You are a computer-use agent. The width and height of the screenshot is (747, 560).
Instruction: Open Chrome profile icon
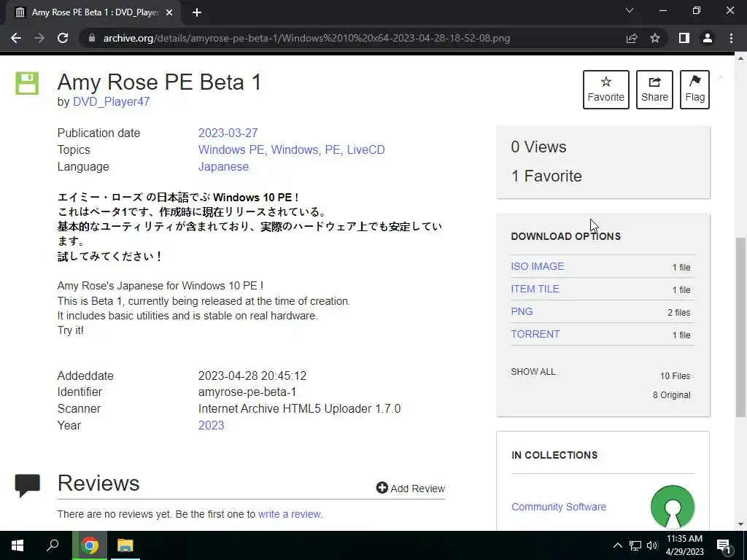[x=708, y=38]
